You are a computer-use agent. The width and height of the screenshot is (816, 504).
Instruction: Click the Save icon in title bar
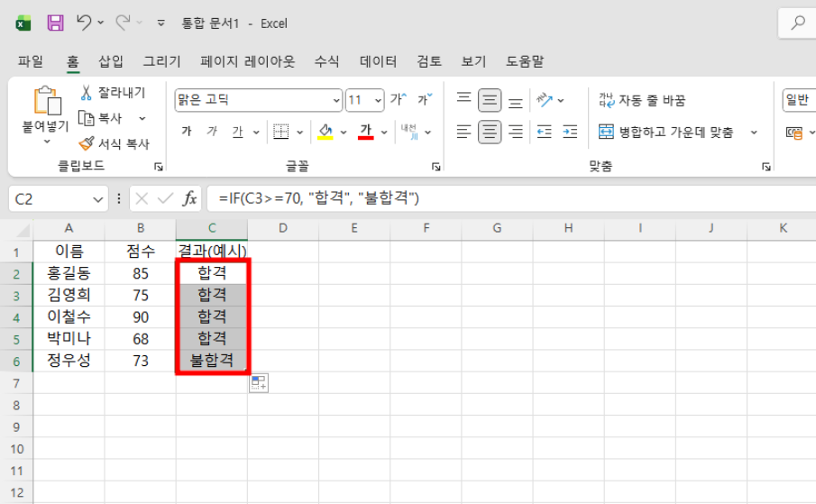pyautogui.click(x=55, y=23)
